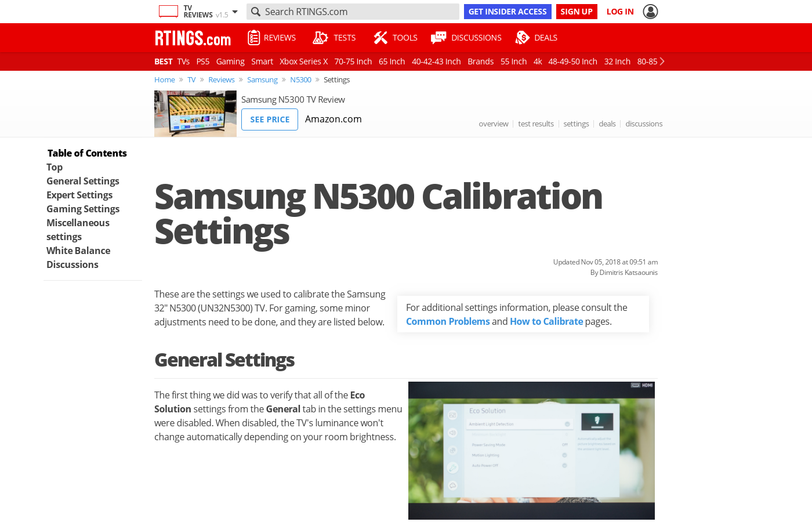Open the Eco Solution screenshot image
Screen dimensions: 812x522
pos(531,451)
